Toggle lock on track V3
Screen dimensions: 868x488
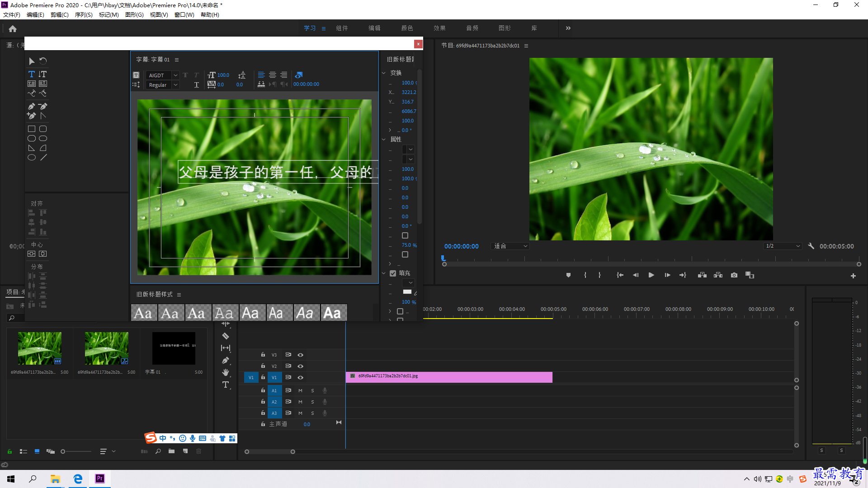pos(263,355)
